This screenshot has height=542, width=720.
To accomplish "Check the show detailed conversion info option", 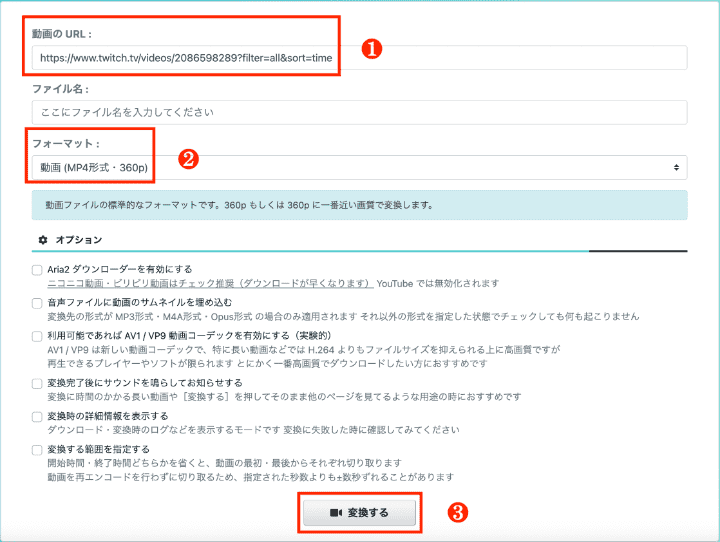I will 37,416.
